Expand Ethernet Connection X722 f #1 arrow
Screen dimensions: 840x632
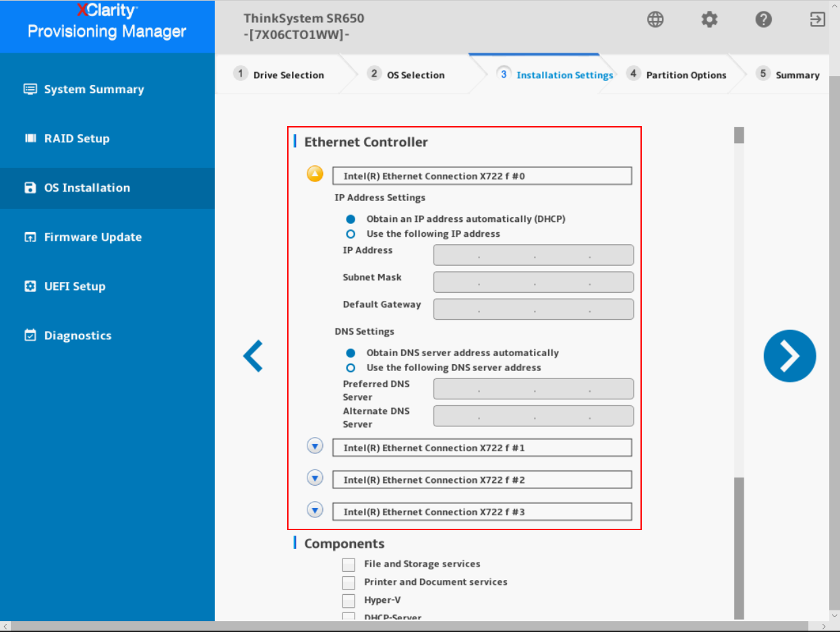coord(315,446)
